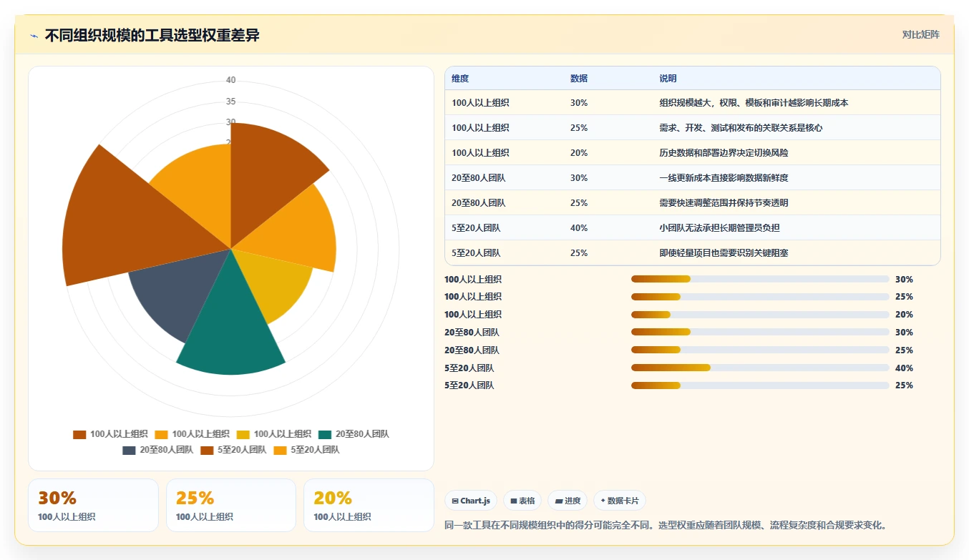
Task: Click the yellow segment of the polar chart
Action: pyautogui.click(x=276, y=283)
